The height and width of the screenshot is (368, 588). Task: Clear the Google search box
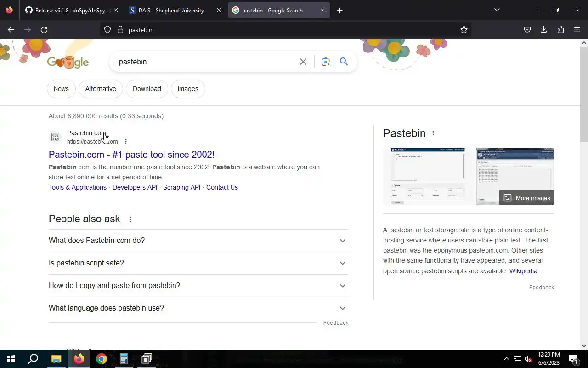click(x=303, y=62)
